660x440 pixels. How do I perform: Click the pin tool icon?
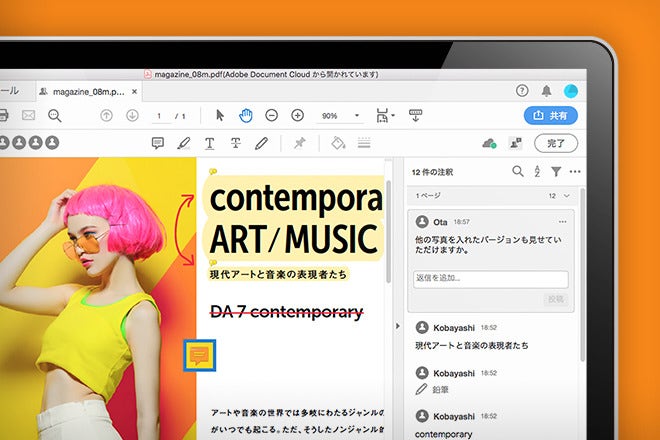coord(300,143)
